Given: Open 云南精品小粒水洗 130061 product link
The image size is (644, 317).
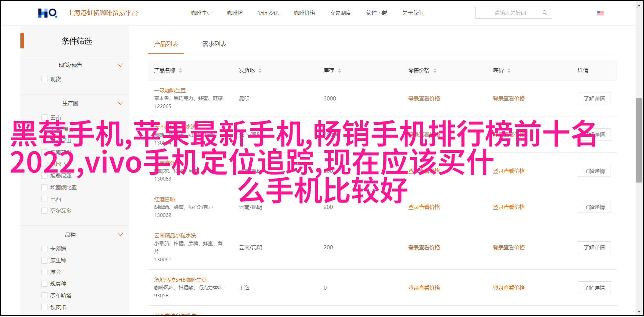Looking at the screenshot, I should (x=175, y=236).
